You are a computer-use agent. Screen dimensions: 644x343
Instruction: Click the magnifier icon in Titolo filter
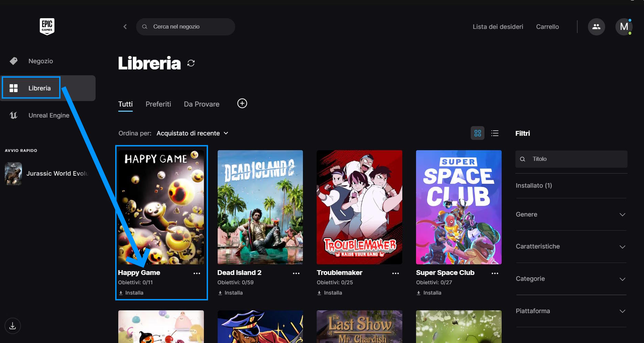523,159
